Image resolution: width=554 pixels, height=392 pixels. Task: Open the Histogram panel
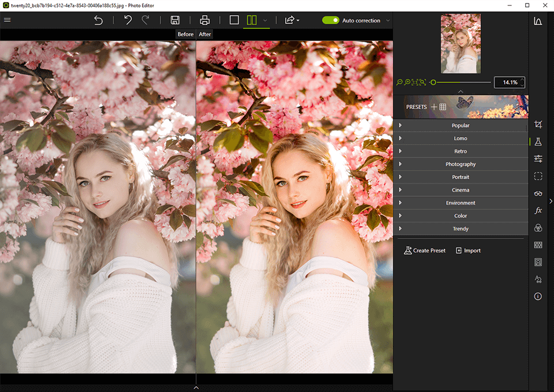pyautogui.click(x=538, y=21)
